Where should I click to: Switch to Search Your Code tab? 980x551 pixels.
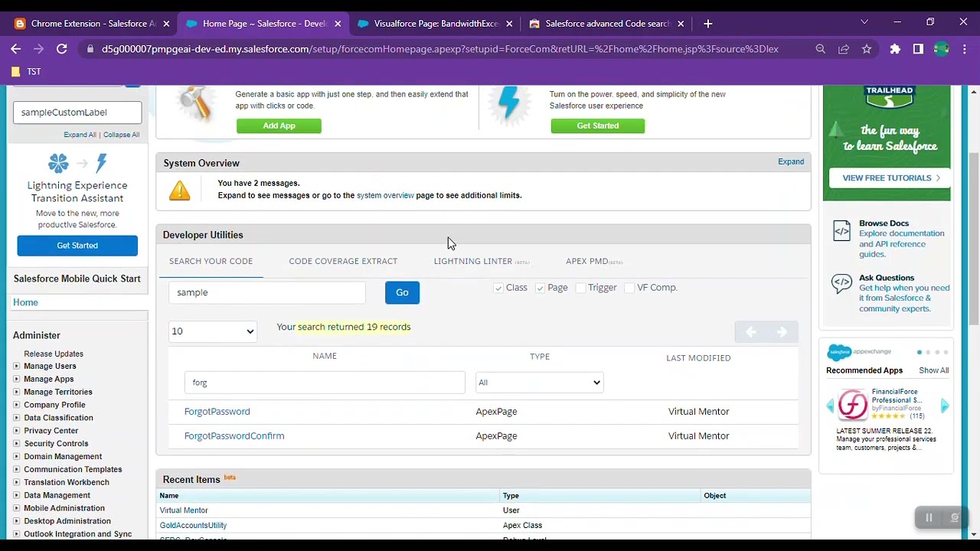point(211,261)
